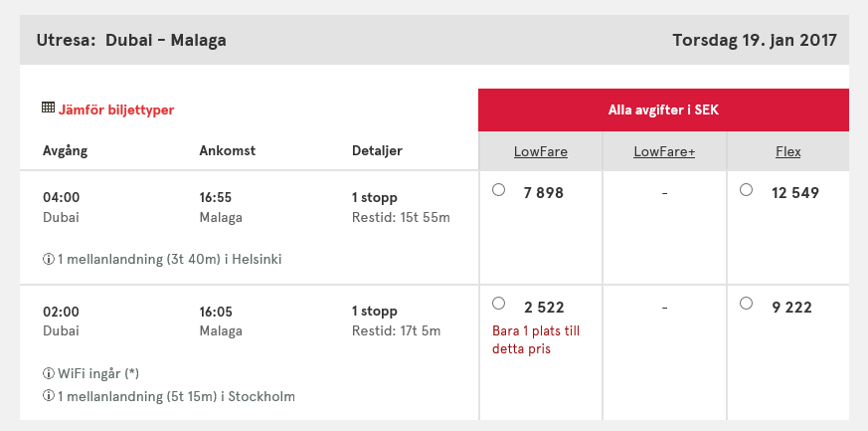
Task: Click the Ankomst column header
Action: coord(228,151)
